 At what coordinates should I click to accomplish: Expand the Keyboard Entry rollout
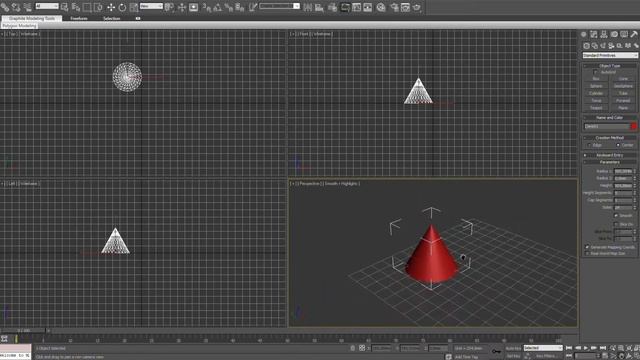pos(610,155)
